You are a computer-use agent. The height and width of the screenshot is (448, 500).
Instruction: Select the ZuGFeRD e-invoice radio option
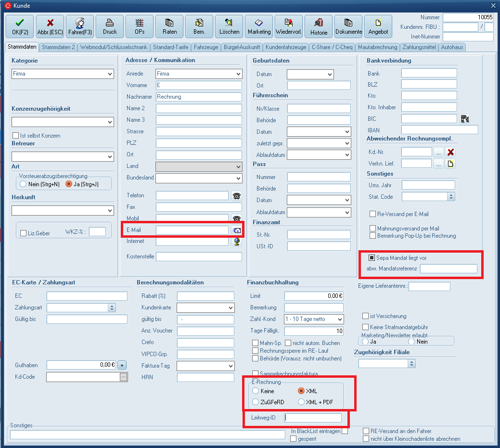click(256, 402)
